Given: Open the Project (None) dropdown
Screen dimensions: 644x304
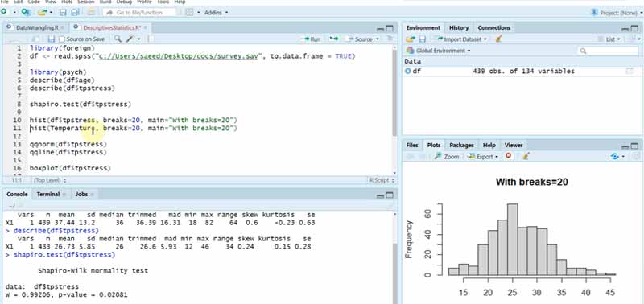Looking at the screenshot, I should (x=618, y=13).
